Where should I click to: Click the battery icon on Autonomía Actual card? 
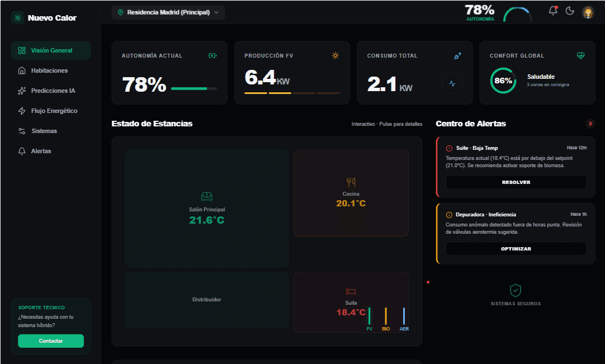point(212,55)
